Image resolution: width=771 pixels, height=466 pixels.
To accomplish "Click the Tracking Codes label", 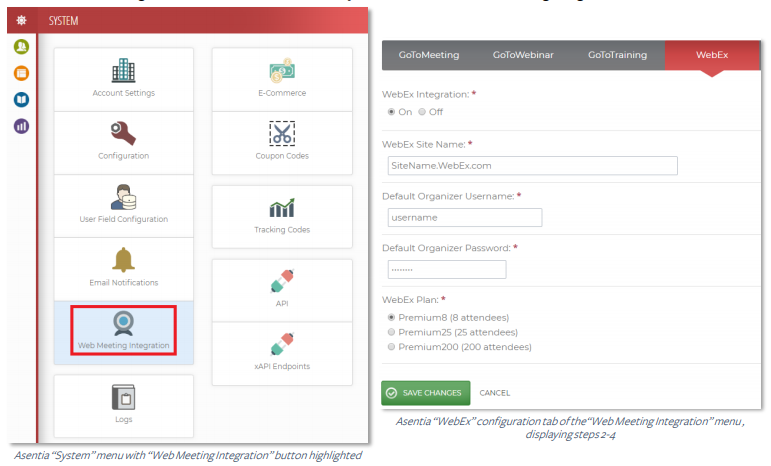I will [x=282, y=230].
